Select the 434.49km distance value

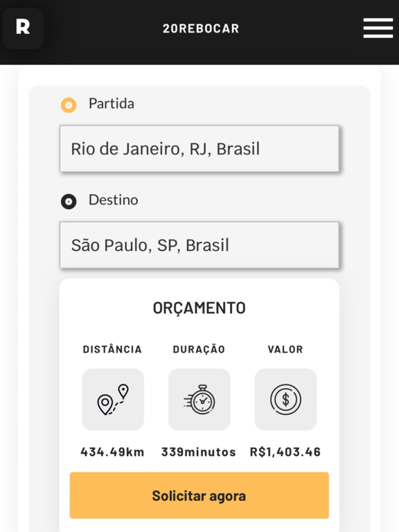point(113,452)
